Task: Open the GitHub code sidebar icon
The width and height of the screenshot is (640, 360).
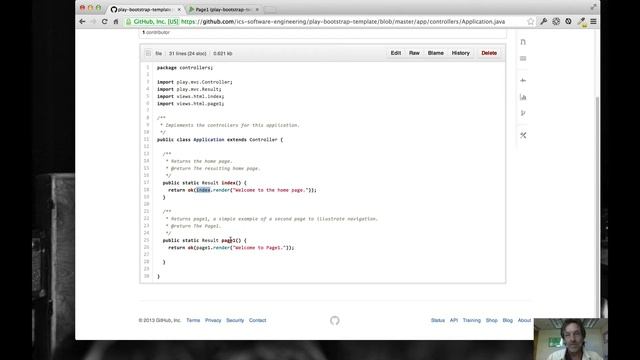Action: (523, 42)
